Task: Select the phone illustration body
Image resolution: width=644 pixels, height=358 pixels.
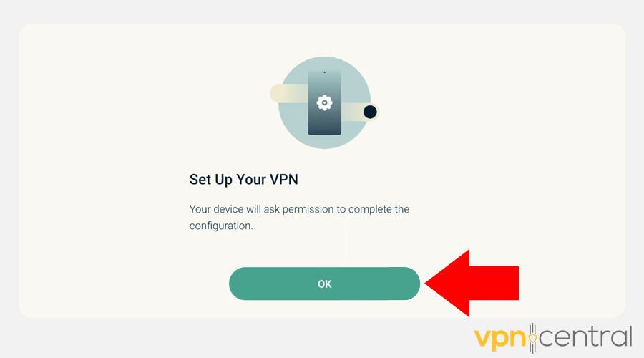Action: (x=324, y=102)
